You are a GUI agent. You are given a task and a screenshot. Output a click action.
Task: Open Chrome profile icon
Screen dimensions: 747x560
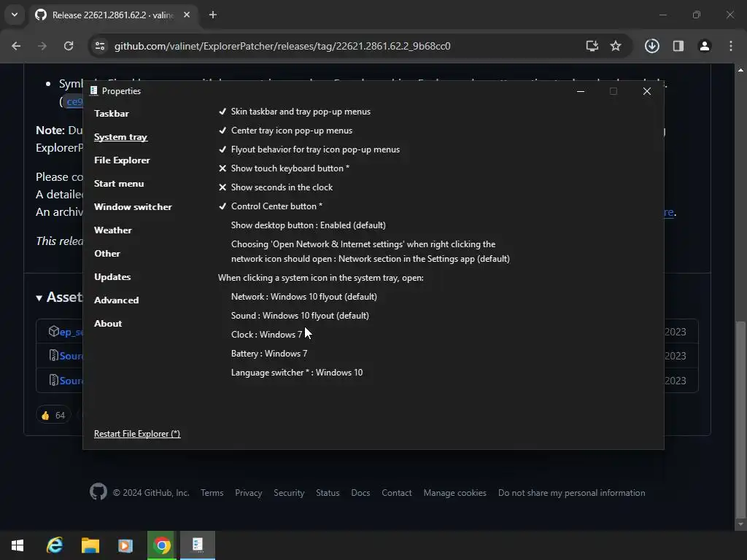[x=704, y=46]
